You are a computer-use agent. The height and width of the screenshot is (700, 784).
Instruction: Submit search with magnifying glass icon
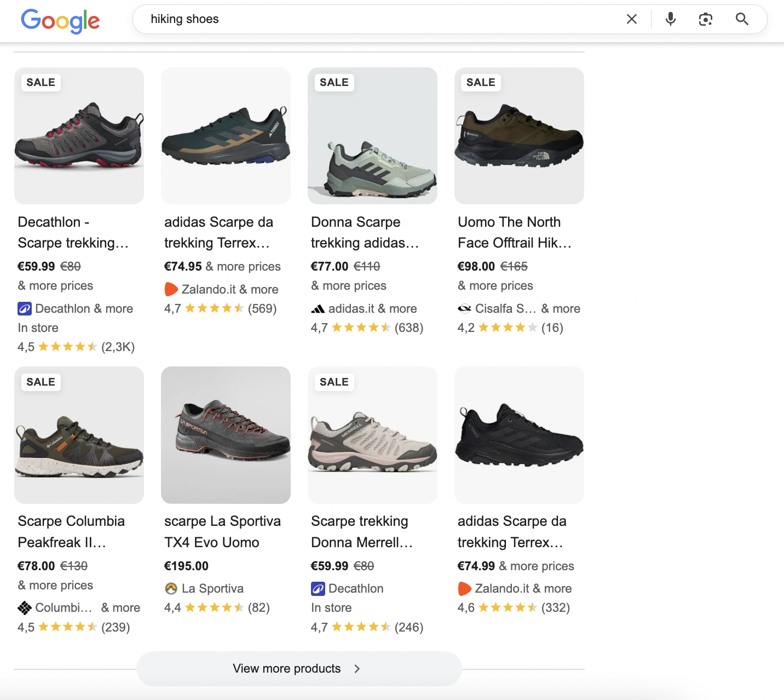(x=742, y=19)
